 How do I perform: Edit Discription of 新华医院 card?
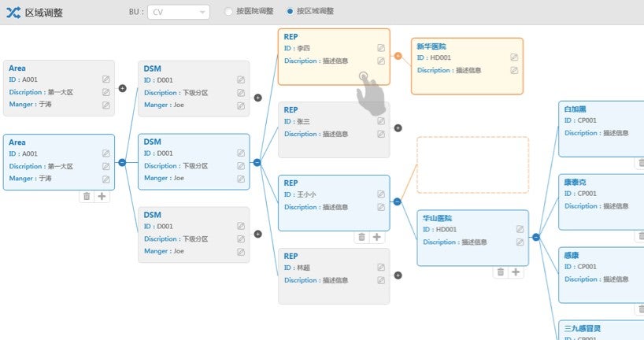(x=514, y=70)
